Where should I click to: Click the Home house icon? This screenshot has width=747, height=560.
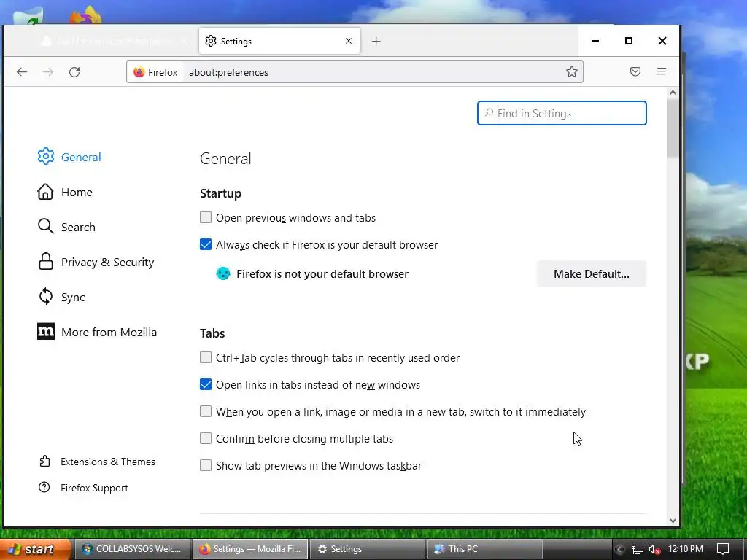click(x=45, y=192)
